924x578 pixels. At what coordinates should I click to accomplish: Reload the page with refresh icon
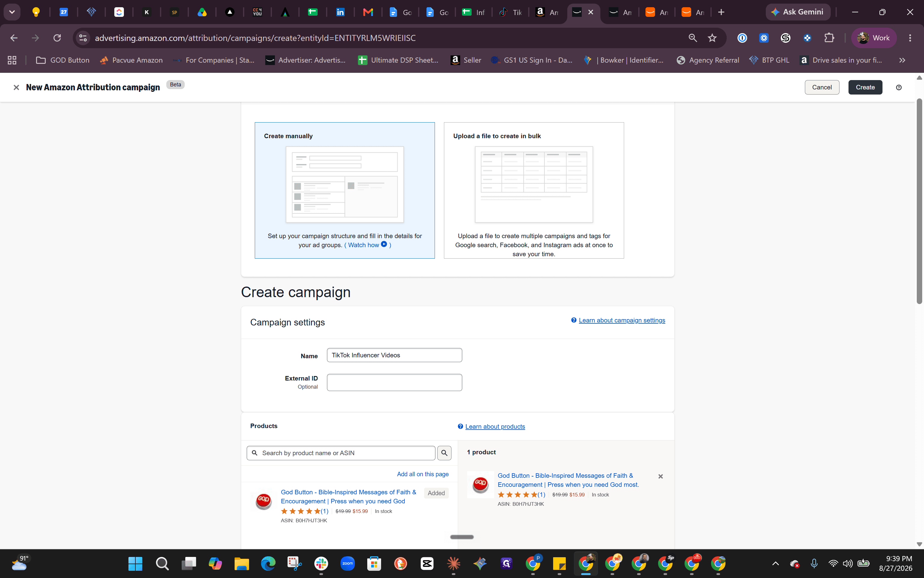coord(57,38)
